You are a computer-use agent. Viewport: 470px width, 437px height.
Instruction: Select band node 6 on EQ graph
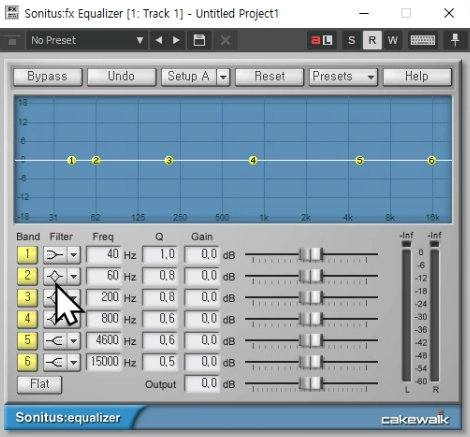coord(432,161)
